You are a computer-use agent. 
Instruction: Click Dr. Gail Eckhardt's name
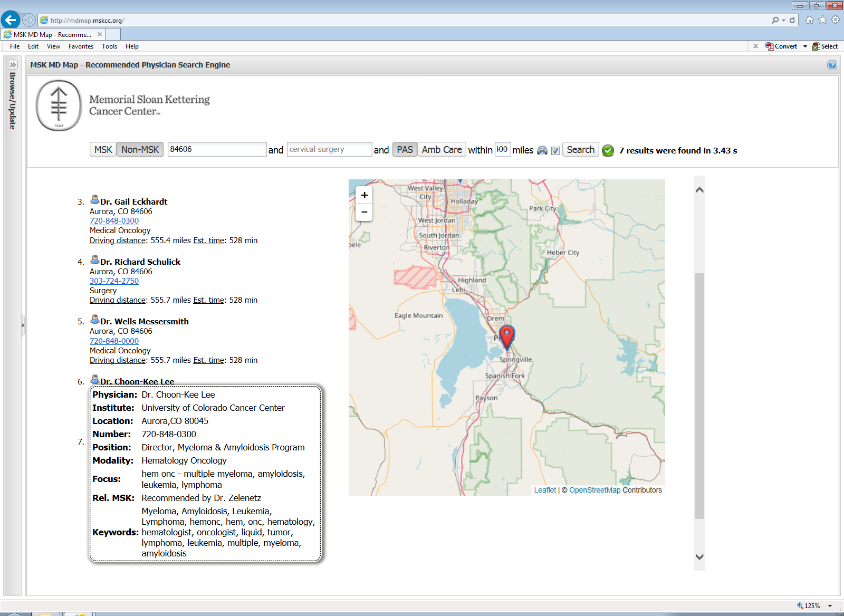(x=134, y=201)
